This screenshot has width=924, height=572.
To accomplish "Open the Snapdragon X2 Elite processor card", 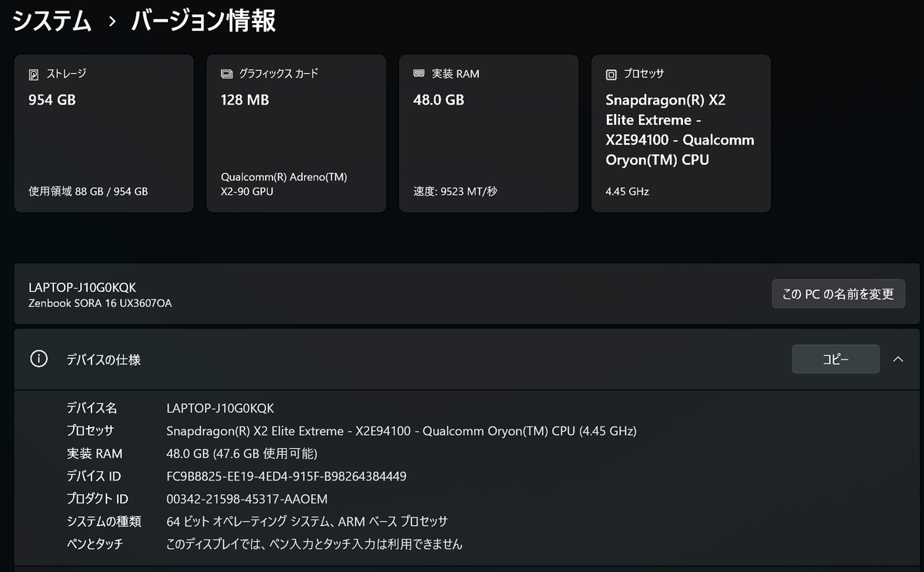I will (681, 131).
